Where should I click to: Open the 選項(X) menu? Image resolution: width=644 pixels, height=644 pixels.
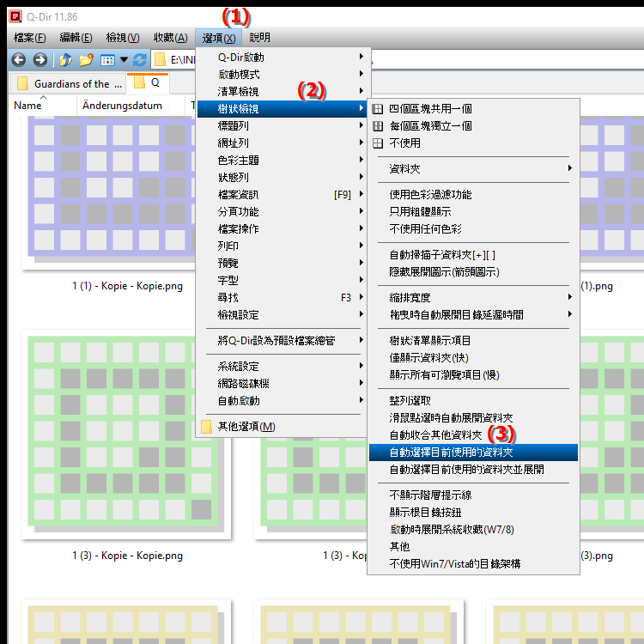[x=218, y=38]
